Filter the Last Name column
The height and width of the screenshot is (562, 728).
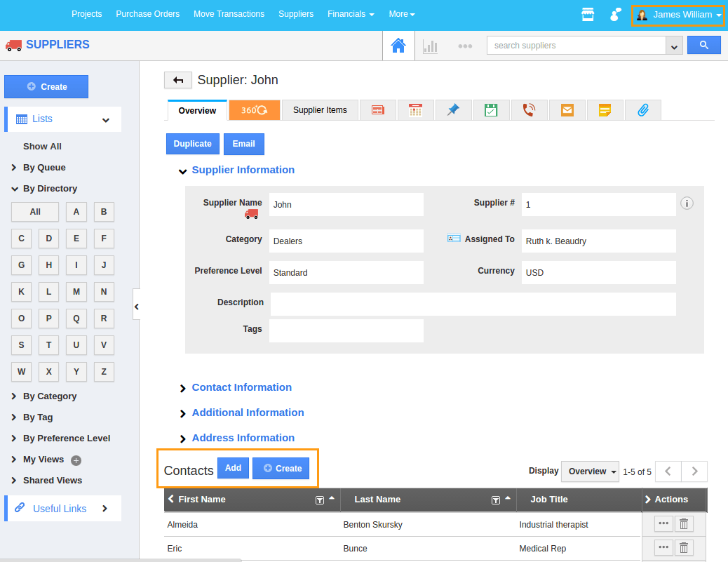click(495, 500)
